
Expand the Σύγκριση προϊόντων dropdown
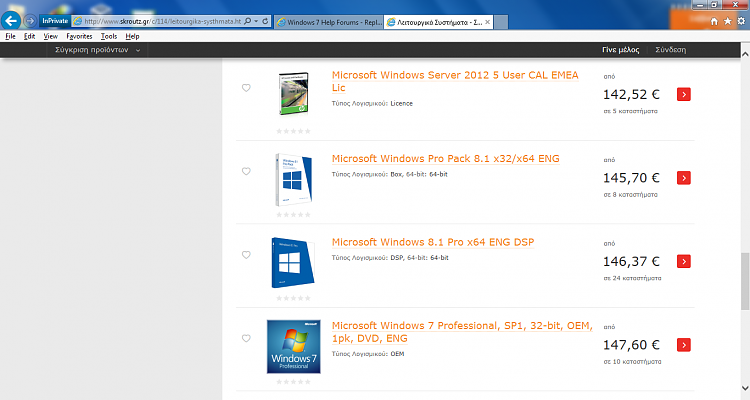tap(97, 50)
